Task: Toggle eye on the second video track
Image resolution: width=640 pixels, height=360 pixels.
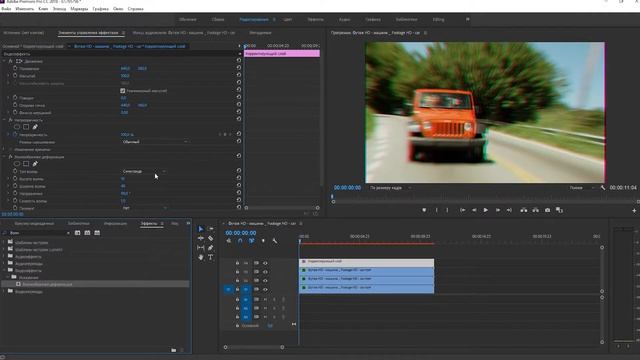Action: tap(265, 272)
